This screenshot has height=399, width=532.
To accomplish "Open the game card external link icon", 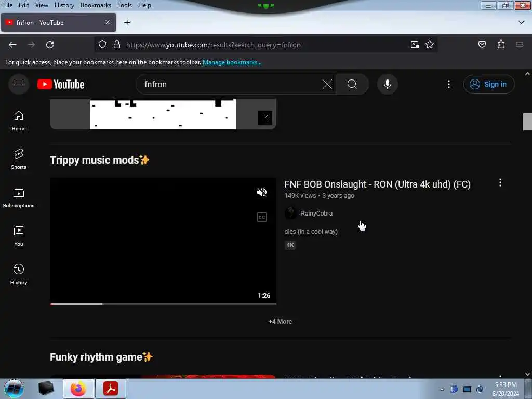I will [264, 118].
